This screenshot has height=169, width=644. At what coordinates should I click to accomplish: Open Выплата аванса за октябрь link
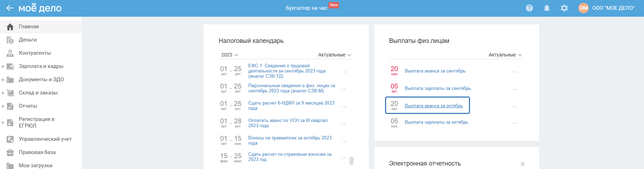[434, 106]
